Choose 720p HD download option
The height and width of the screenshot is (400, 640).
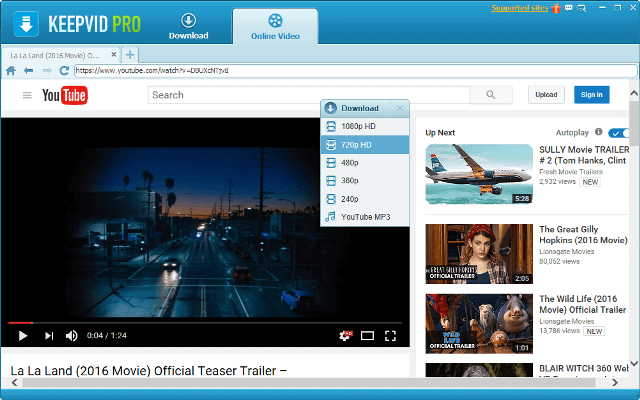(365, 145)
